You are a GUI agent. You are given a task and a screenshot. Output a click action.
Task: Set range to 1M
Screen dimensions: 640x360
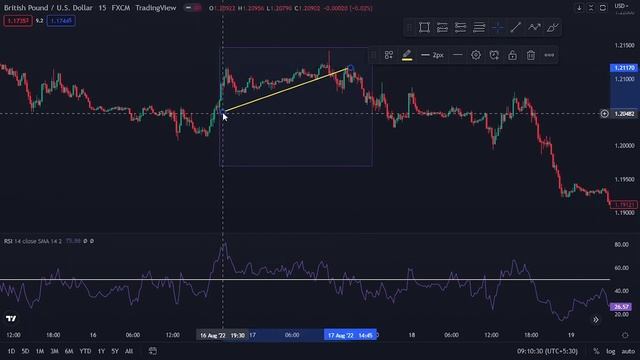click(x=40, y=351)
